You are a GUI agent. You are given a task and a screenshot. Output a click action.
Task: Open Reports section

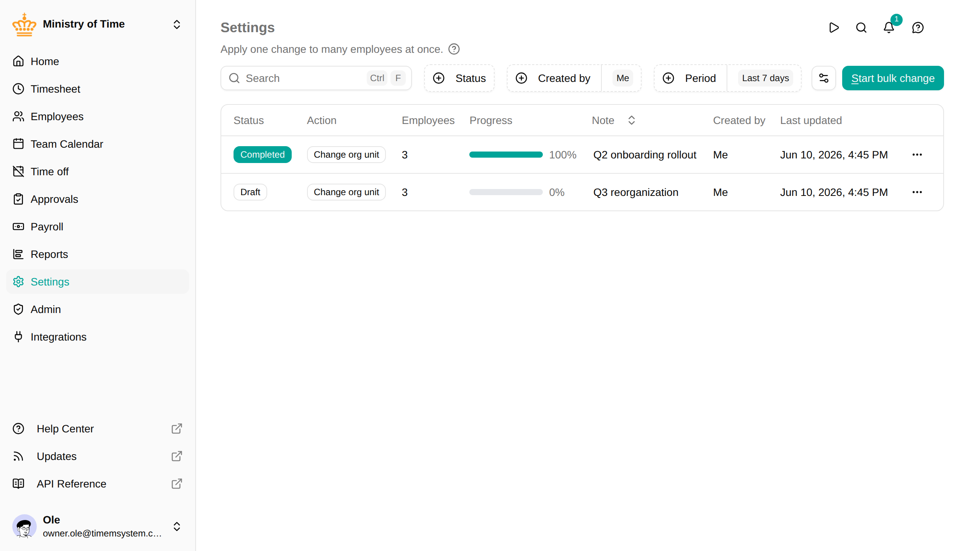click(98, 254)
